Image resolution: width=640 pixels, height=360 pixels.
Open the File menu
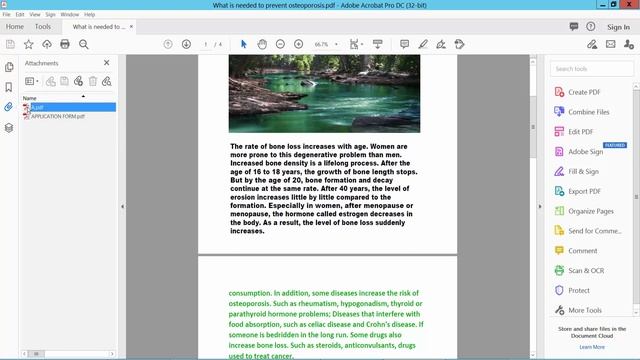point(7,14)
